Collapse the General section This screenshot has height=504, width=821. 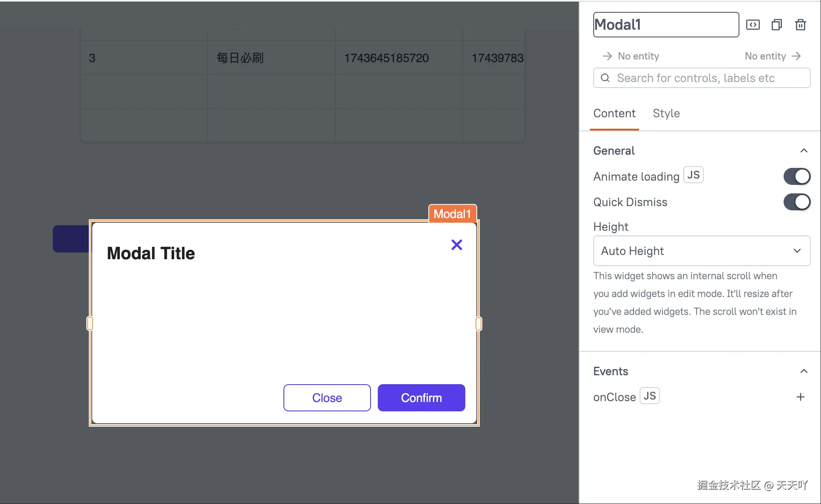tap(804, 151)
